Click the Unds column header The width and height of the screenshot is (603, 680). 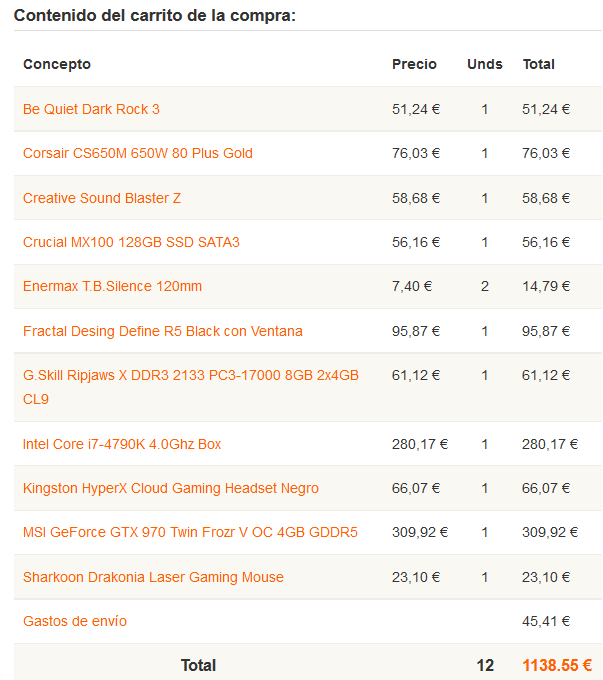(x=485, y=64)
